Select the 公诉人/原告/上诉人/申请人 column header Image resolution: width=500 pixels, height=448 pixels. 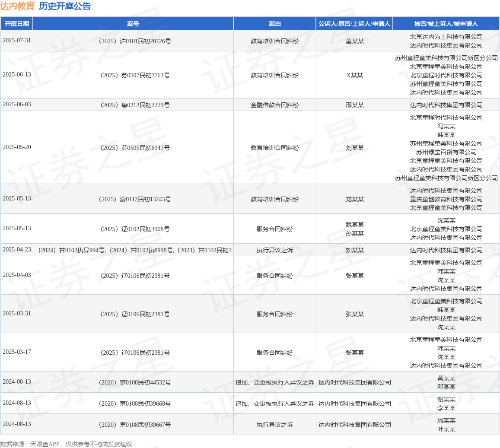(354, 24)
